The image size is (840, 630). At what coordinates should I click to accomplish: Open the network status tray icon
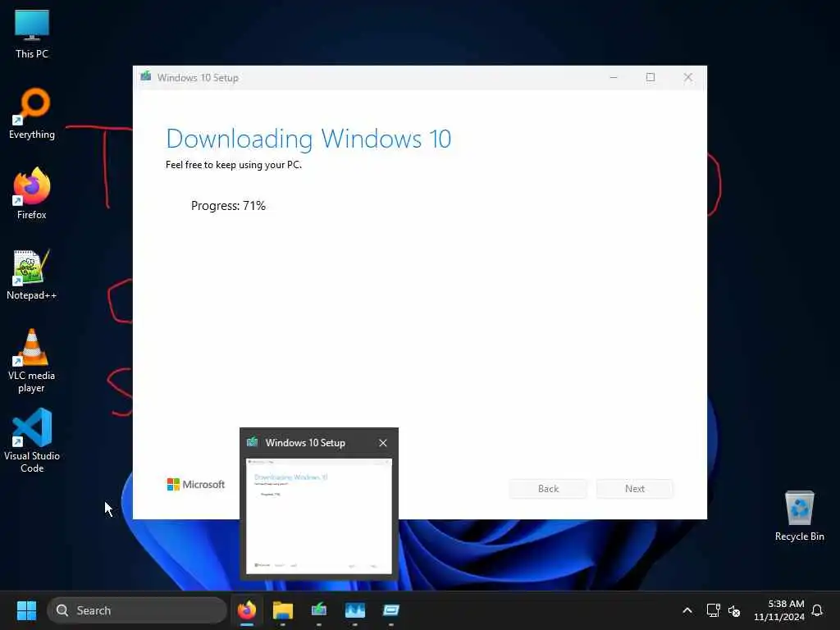tap(713, 610)
